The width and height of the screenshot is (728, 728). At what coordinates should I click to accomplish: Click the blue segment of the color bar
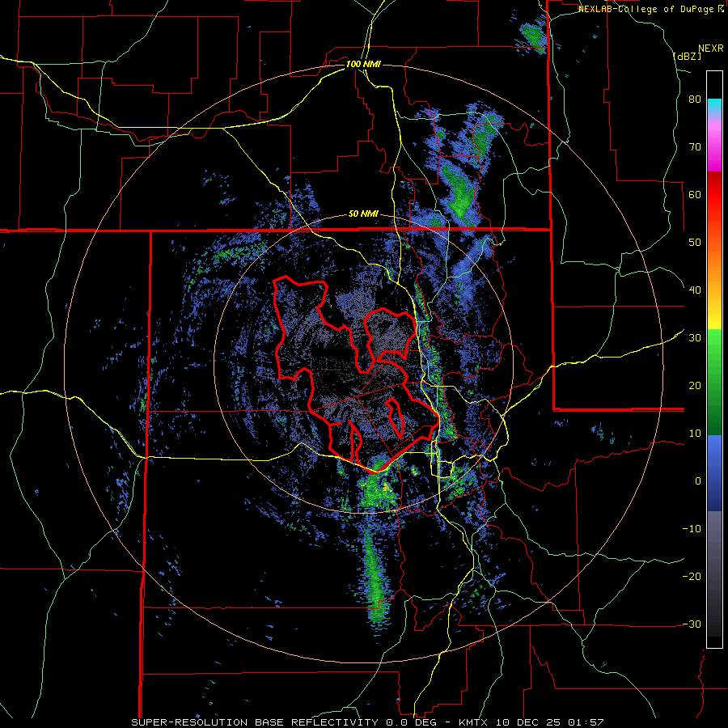click(x=714, y=473)
